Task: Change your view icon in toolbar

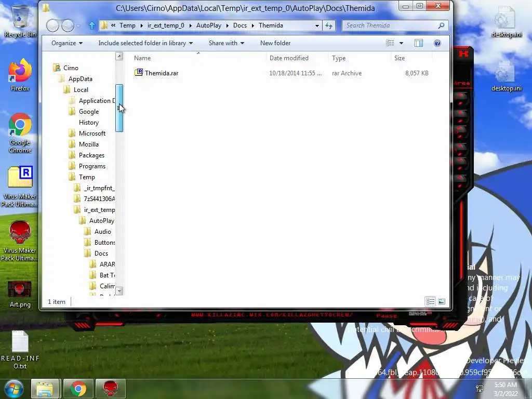Action: (390, 43)
